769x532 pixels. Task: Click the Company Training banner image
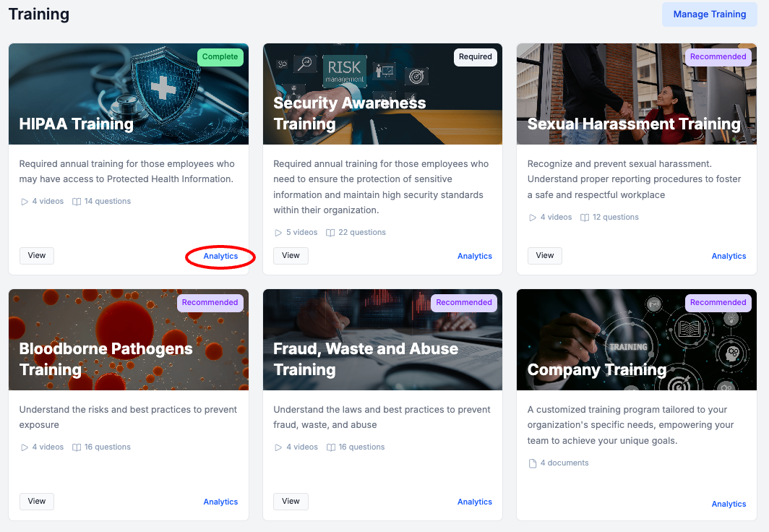[637, 340]
